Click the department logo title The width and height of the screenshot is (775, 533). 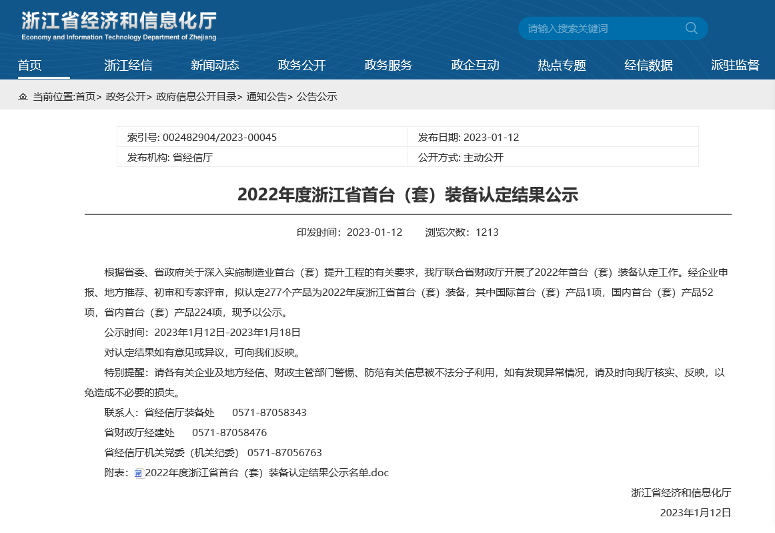118,24
